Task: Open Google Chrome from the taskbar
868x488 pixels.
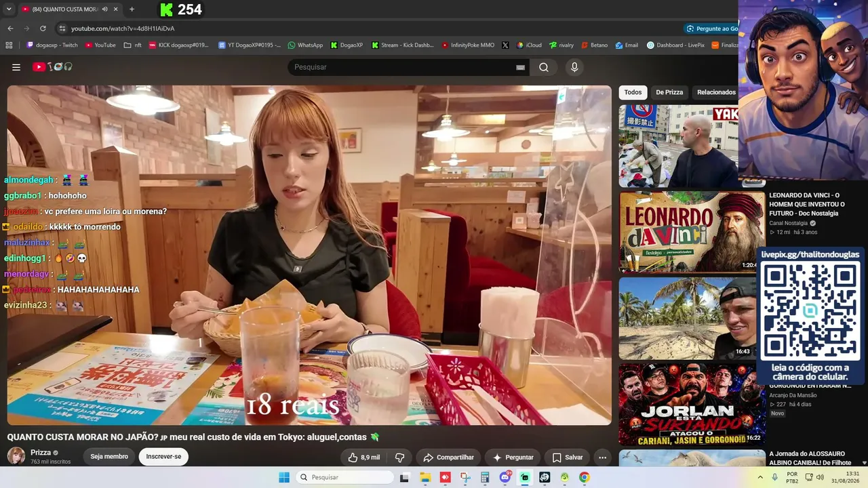Action: [x=585, y=477]
